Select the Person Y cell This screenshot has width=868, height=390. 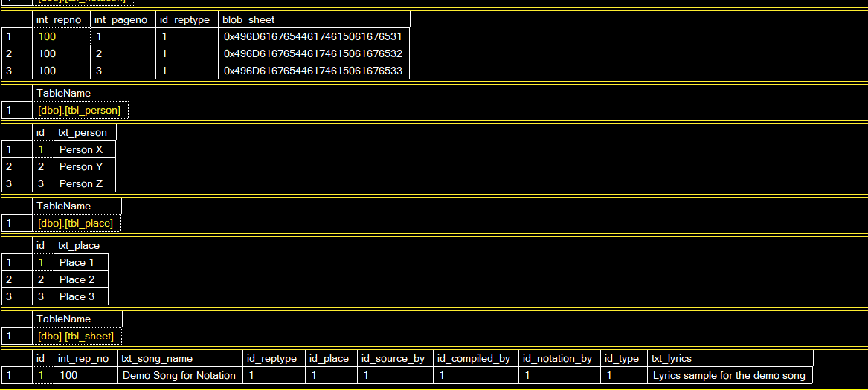(x=81, y=166)
